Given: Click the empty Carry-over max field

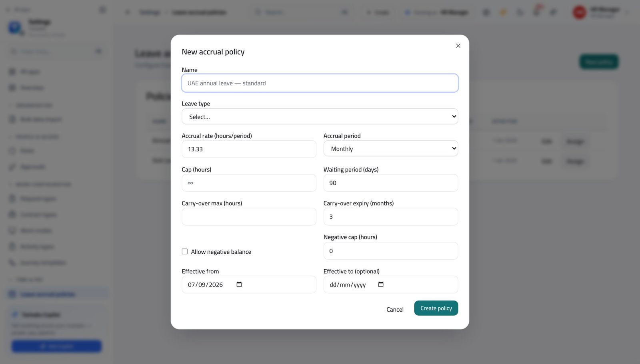Looking at the screenshot, I should 249,217.
